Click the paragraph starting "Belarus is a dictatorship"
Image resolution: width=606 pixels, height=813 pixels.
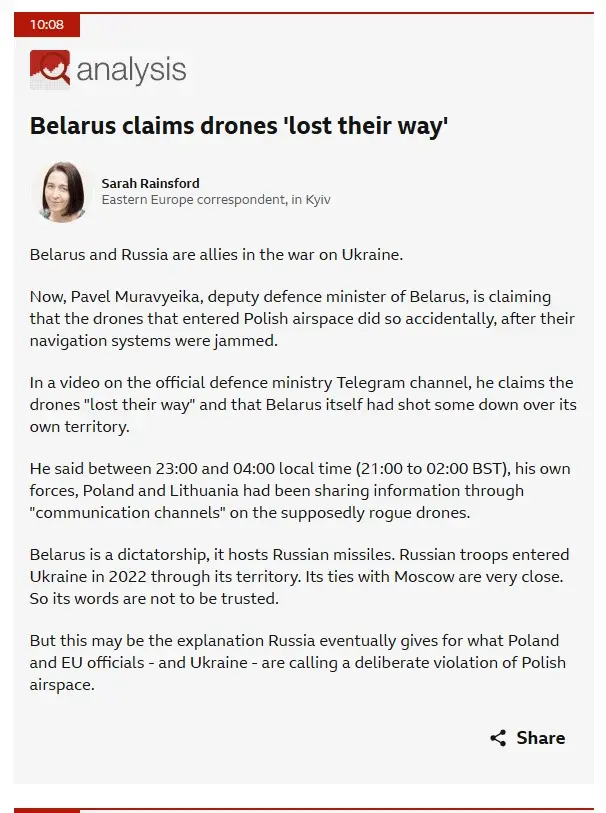[x=299, y=576]
